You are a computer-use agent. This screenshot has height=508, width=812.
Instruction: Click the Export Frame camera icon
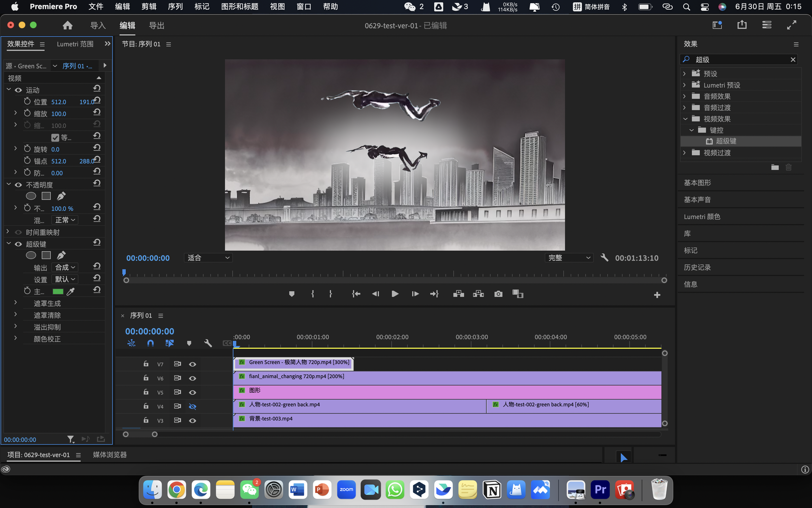pyautogui.click(x=498, y=294)
